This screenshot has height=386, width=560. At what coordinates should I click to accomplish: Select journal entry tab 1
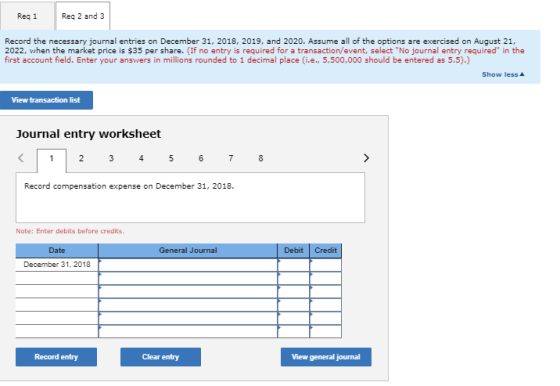point(51,159)
